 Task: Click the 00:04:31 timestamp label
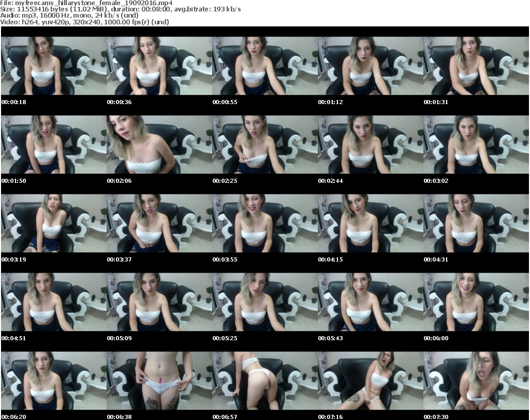436,259
